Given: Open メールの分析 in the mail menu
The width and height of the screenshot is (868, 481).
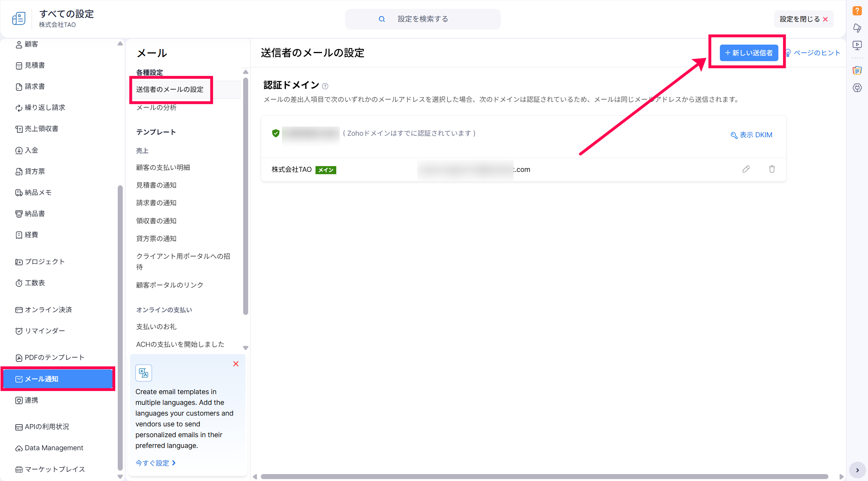Looking at the screenshot, I should [156, 108].
